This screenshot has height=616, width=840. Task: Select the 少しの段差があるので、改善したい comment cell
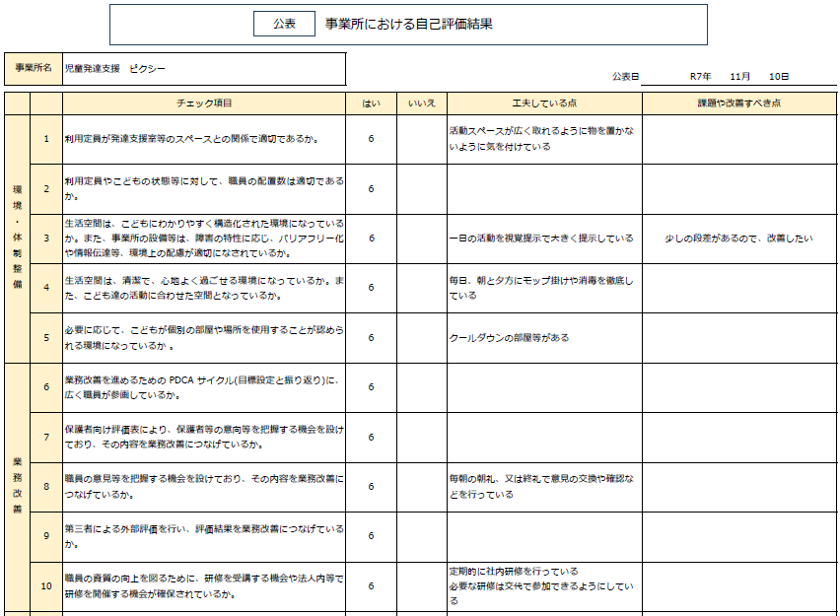click(x=739, y=239)
